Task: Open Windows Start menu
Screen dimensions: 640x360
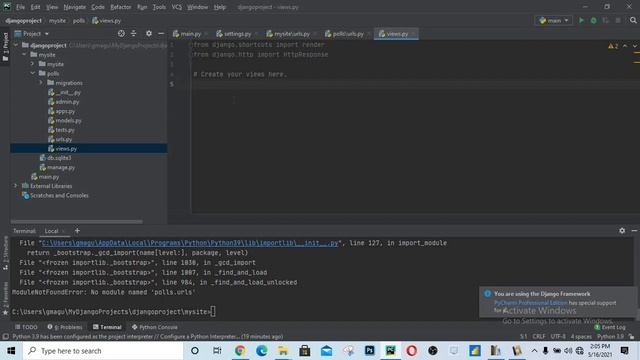Action: click(11, 351)
